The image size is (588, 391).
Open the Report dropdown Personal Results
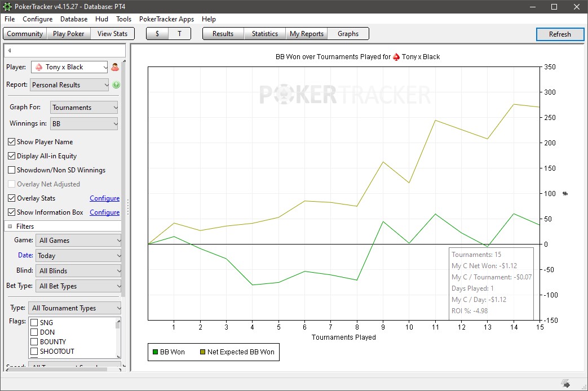click(70, 85)
